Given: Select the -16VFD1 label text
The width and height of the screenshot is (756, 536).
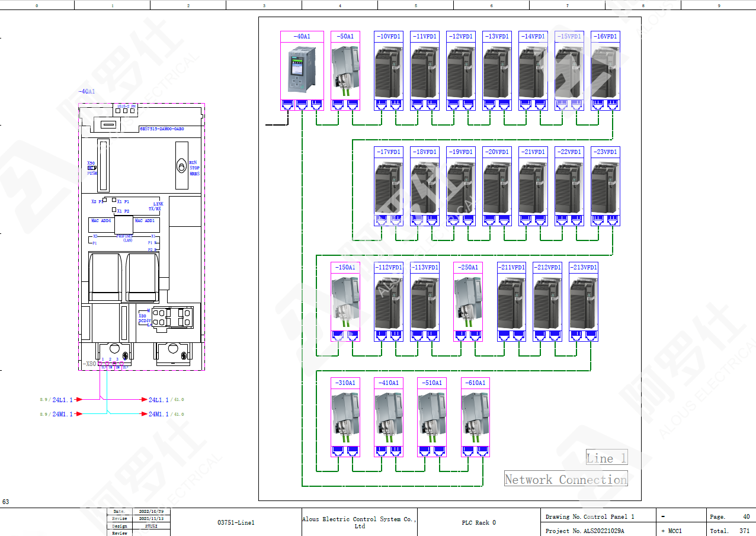Looking at the screenshot, I should tap(605, 37).
